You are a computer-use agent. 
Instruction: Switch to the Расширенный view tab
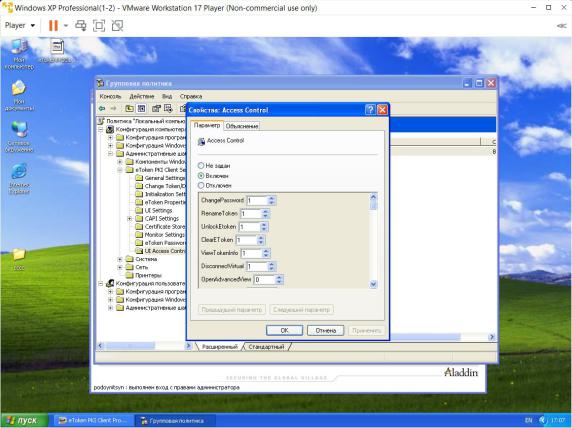click(220, 347)
